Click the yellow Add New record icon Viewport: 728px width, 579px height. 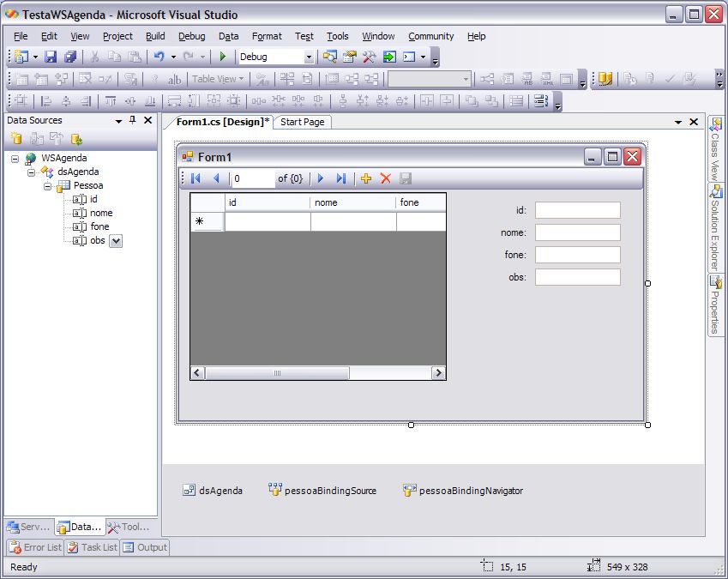366,178
